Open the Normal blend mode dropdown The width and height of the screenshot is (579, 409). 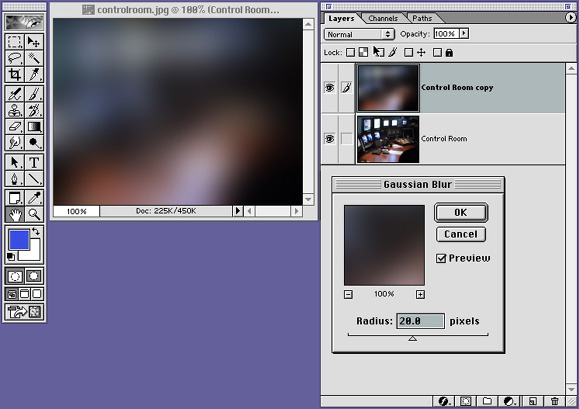(359, 34)
